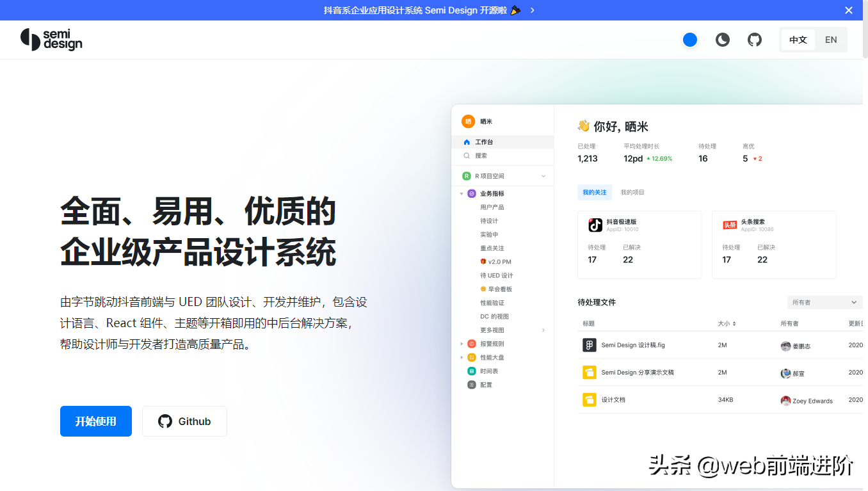This screenshot has height=491, width=868.
Task: Select 性能验证 in the sidebar
Action: point(492,303)
